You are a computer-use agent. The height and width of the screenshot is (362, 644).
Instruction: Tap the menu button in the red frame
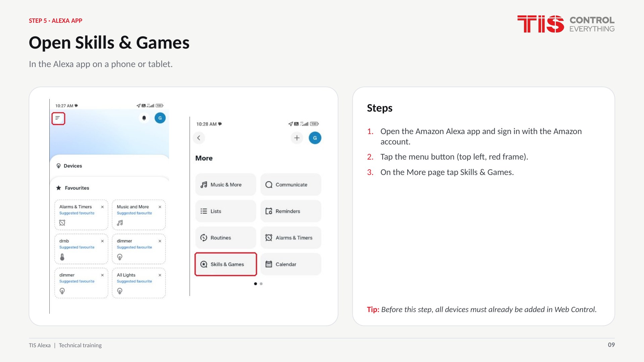[x=58, y=118]
